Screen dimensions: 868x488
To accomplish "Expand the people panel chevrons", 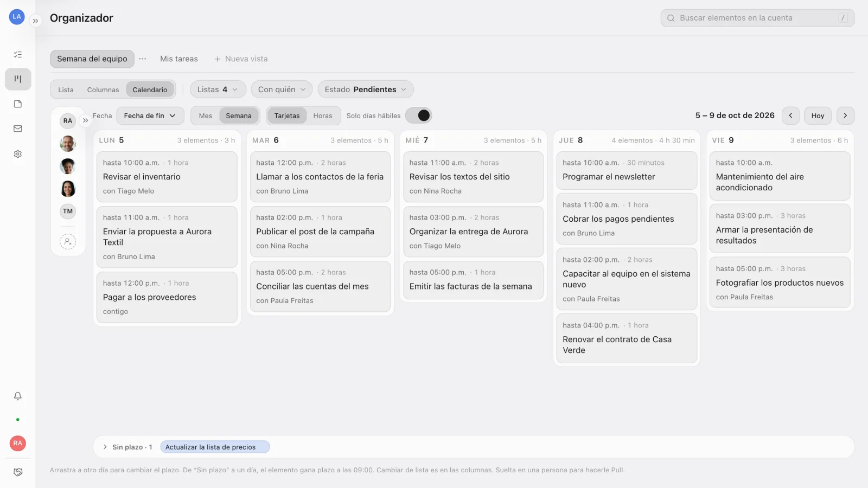I will [85, 120].
